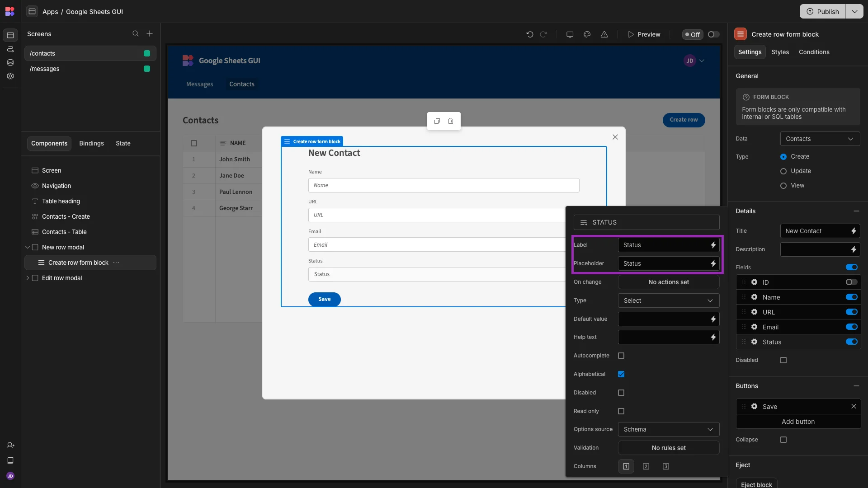Open binding lightning icon for Placeholder field

(x=713, y=263)
